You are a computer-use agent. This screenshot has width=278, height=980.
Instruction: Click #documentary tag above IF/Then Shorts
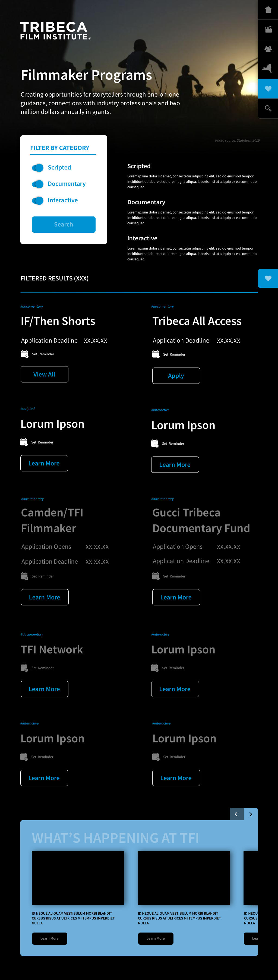tap(31, 306)
